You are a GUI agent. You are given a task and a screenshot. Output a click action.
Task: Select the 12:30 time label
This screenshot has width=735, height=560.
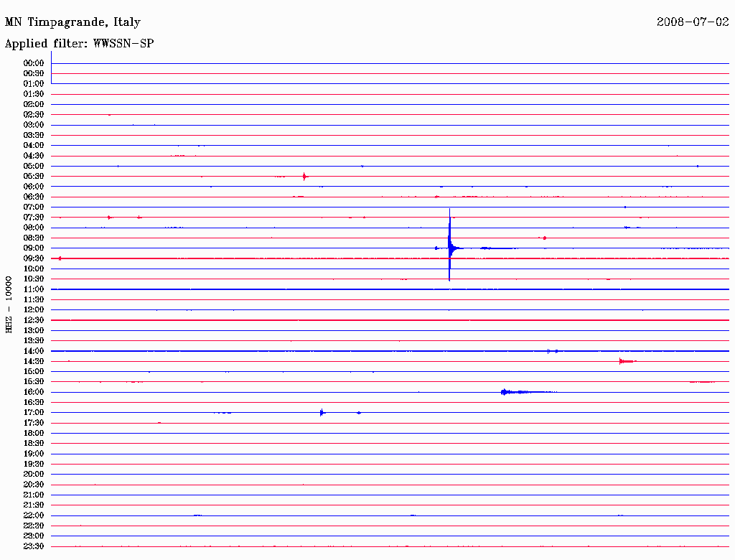coord(33,320)
